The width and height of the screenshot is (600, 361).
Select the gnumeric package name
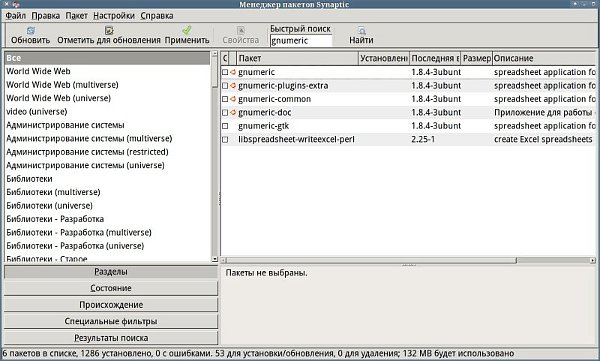256,72
